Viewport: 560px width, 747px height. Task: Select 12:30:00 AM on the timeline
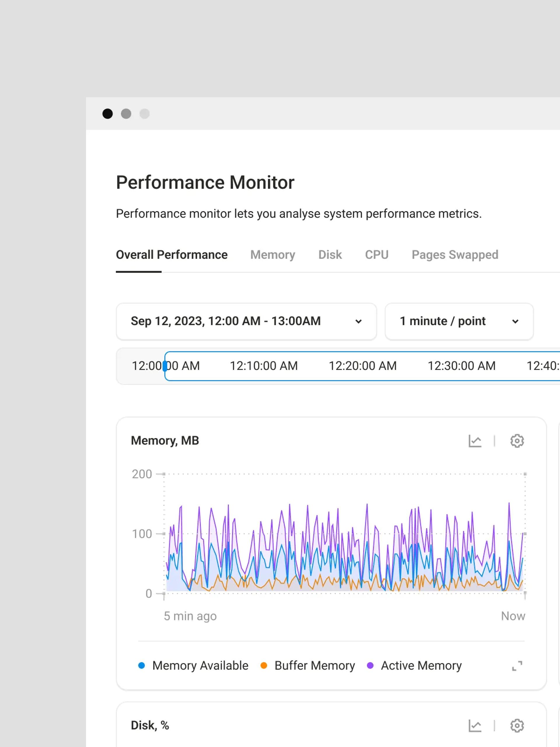pos(462,366)
